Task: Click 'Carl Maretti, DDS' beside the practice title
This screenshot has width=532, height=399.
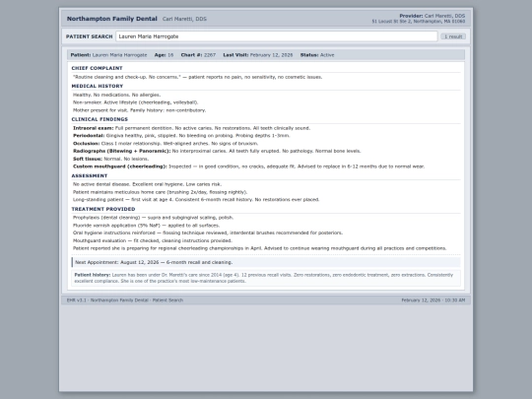Action: (184, 19)
